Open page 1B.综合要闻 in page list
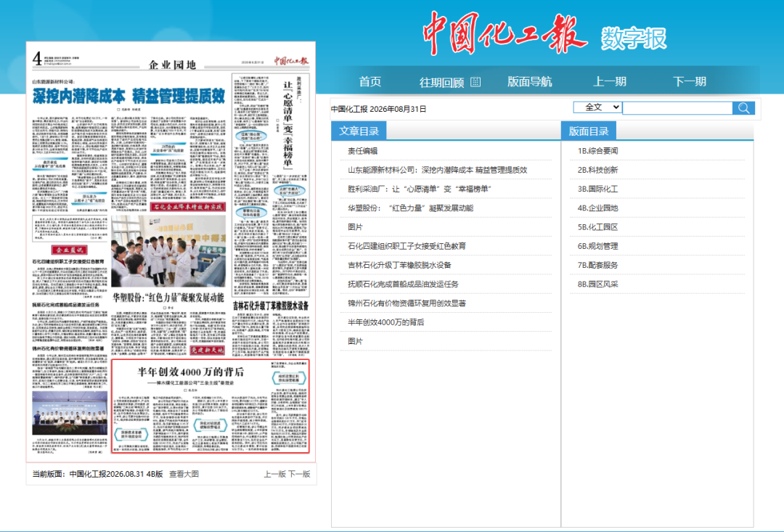The image size is (784, 532). pyautogui.click(x=597, y=150)
